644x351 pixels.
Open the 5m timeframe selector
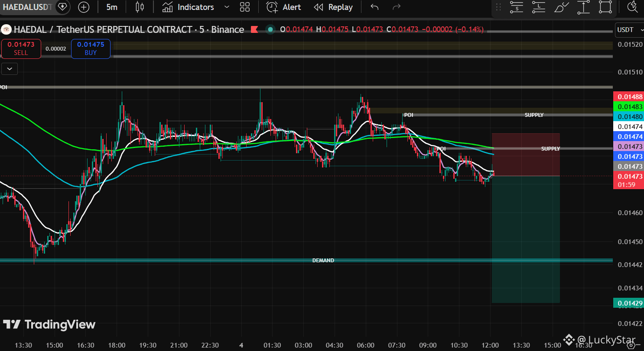click(112, 7)
